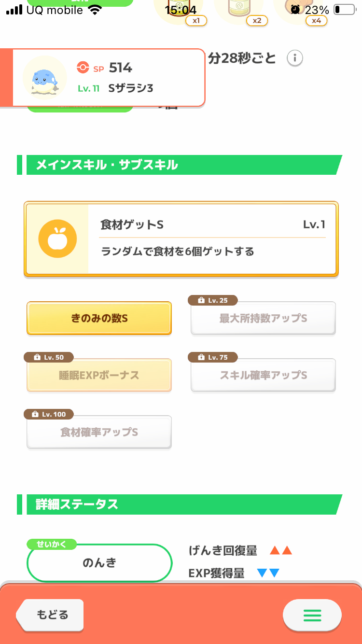Tap the Sザラシ3 Pokémon thumbnail

point(45,78)
